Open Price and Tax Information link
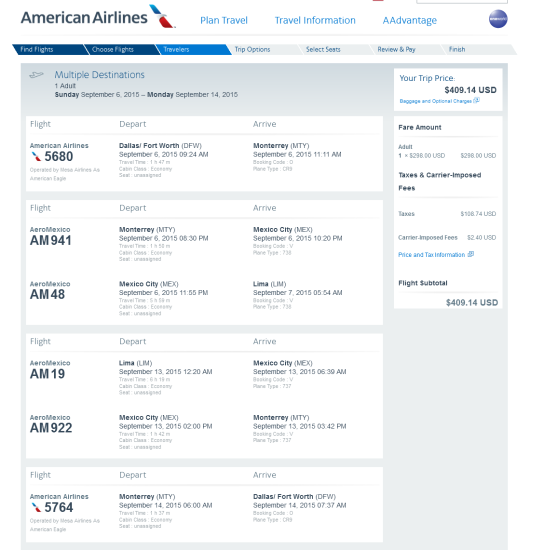Viewport: 544px width, 550px height. 431,255
